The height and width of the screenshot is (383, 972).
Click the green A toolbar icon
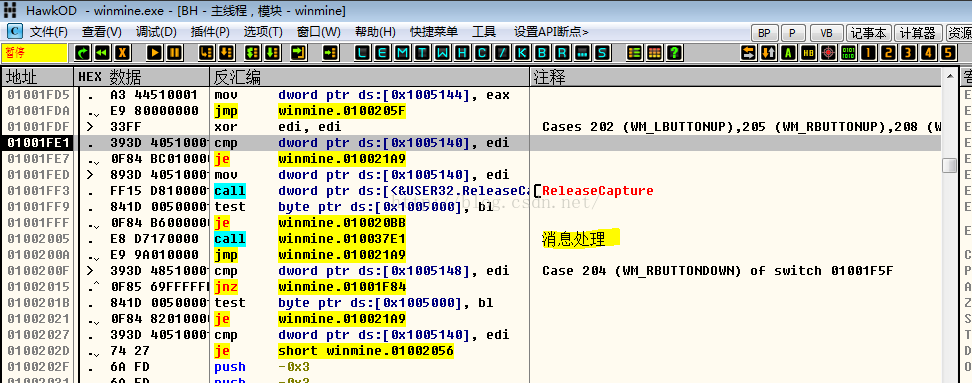coord(789,53)
